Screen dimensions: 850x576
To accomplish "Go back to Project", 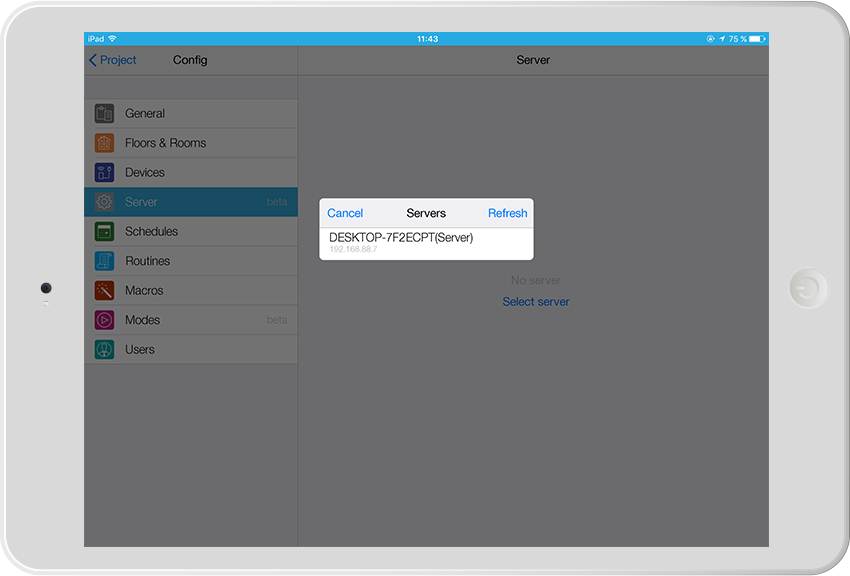I will [112, 60].
